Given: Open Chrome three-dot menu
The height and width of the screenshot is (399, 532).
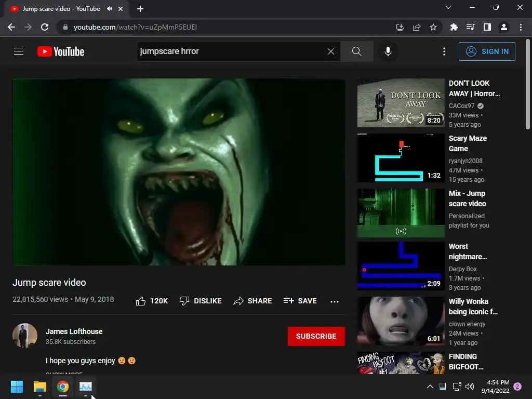Looking at the screenshot, I should [x=521, y=27].
